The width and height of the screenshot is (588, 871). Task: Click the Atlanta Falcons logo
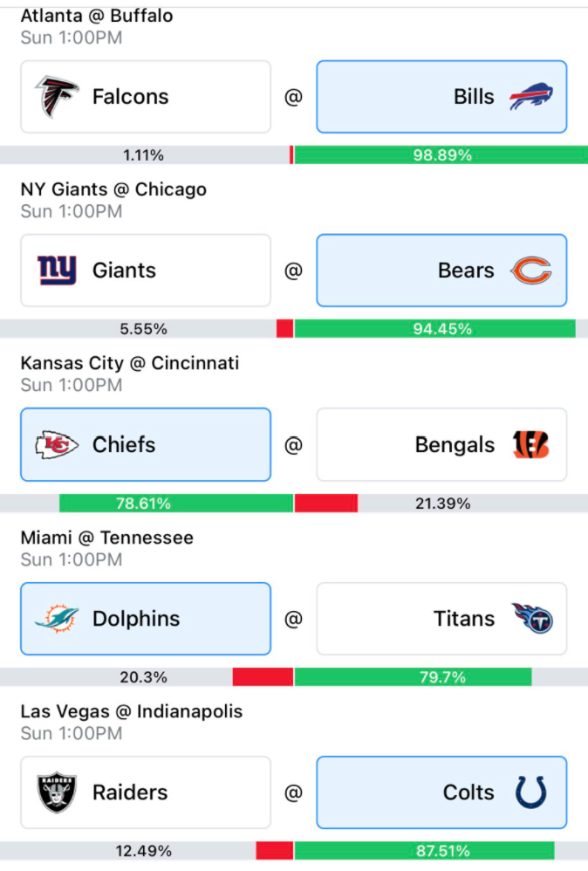57,97
